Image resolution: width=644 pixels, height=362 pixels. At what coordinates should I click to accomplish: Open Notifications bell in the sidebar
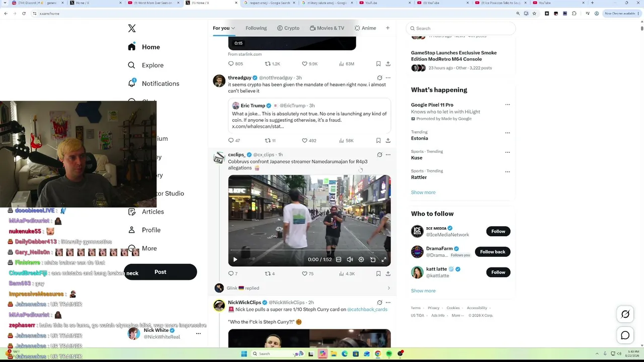tap(131, 83)
